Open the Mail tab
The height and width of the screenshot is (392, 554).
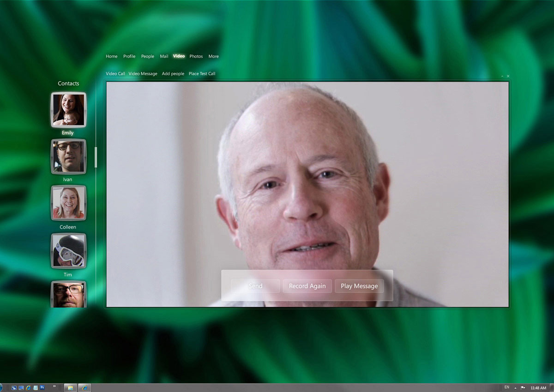tap(164, 56)
